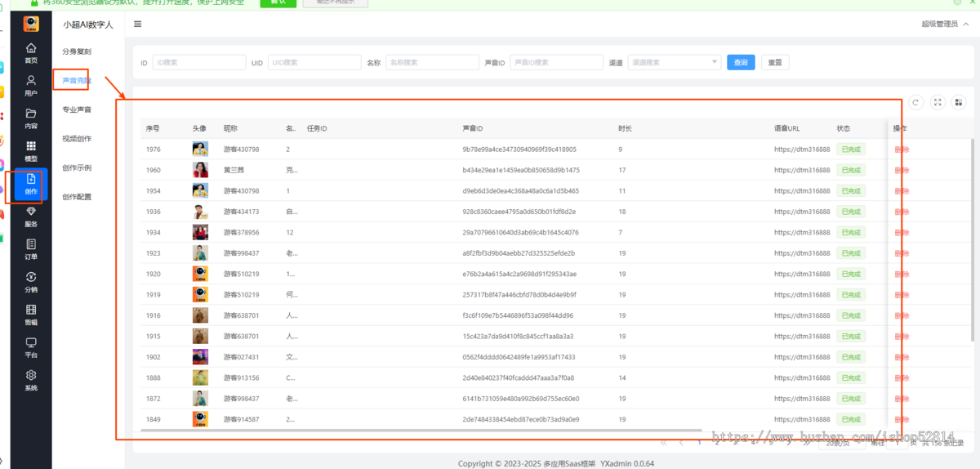Toggle fullscreen view of the table

[938, 102]
